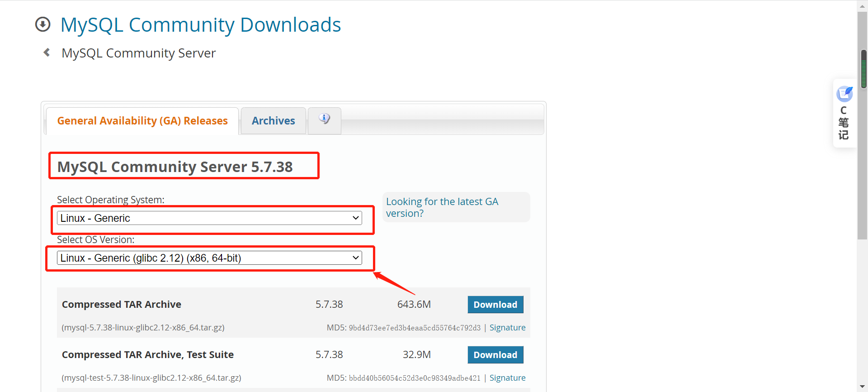Open Signature link for mysql-test-5.7.38 archive
The image size is (868, 392).
[507, 378]
